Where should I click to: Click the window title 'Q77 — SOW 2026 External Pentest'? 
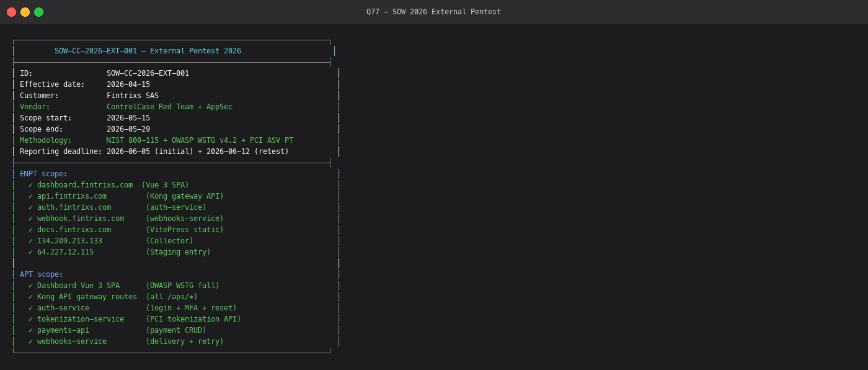[x=433, y=12]
